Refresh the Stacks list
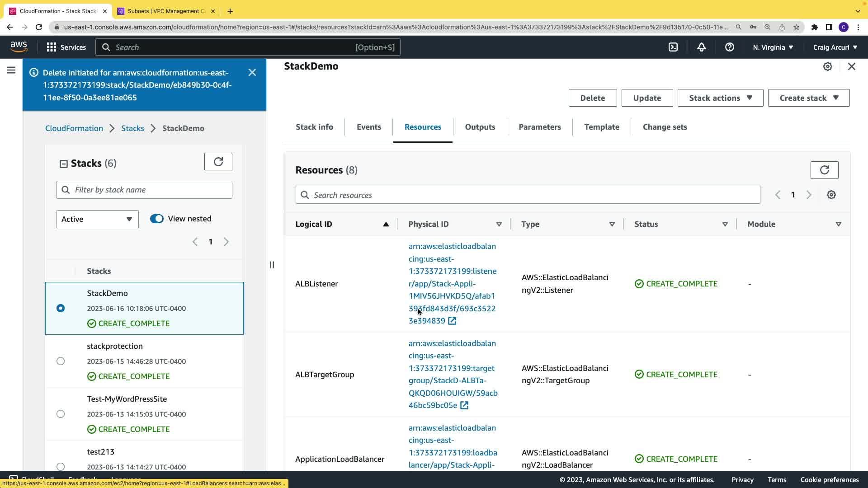868x488 pixels. pyautogui.click(x=218, y=162)
